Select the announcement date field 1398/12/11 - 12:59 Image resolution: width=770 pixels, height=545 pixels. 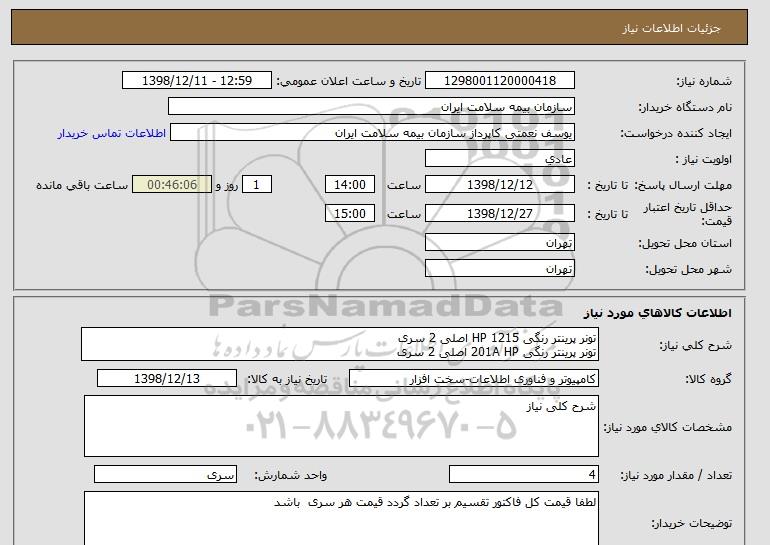196,81
